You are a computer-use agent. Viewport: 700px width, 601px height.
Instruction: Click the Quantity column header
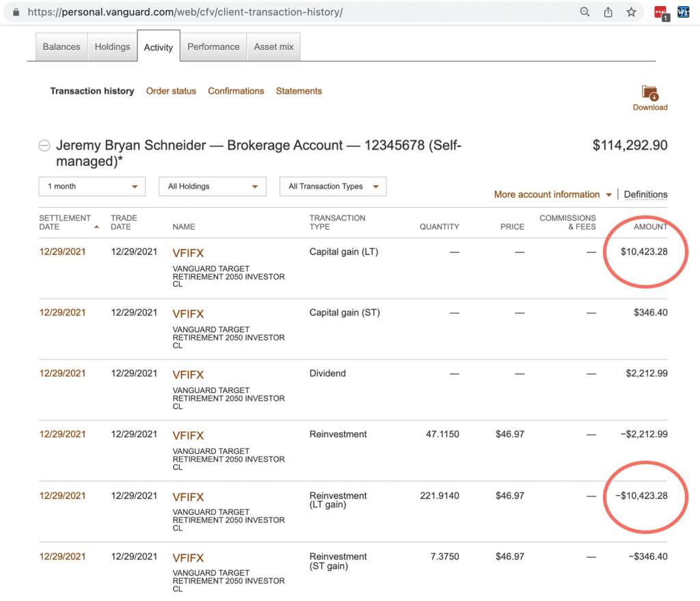tap(440, 227)
